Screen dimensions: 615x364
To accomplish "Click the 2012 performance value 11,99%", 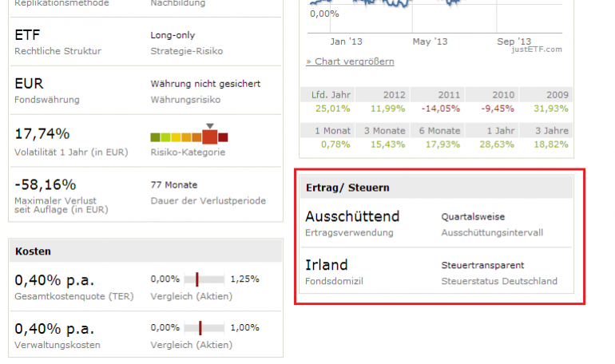I will pyautogui.click(x=390, y=109).
